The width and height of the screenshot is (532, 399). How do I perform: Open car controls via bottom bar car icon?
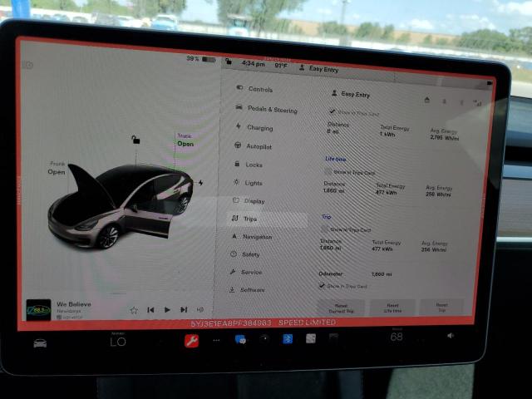[x=40, y=343]
